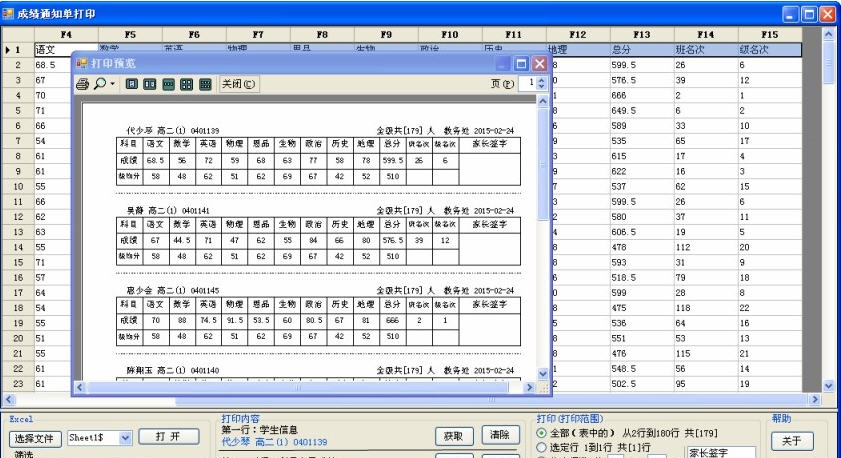This screenshot has width=841, height=458.
Task: Click the 关闭(C) button in print preview
Action: point(239,84)
